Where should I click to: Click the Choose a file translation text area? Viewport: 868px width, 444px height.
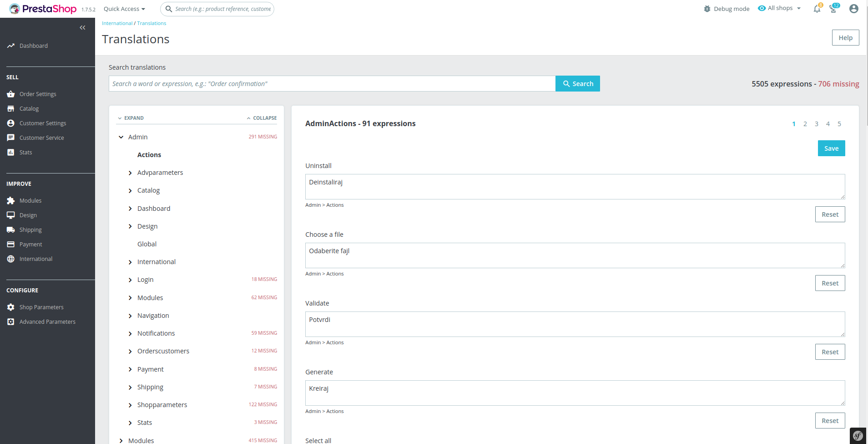(575, 255)
